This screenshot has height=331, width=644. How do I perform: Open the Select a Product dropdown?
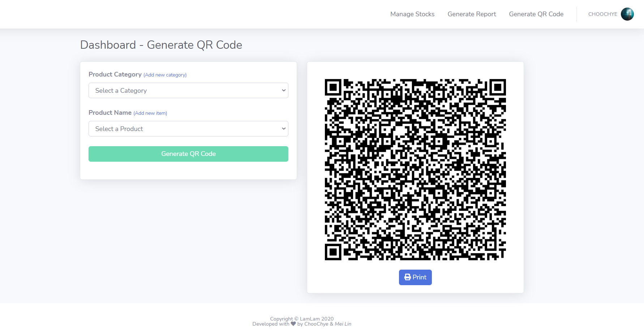(188, 129)
